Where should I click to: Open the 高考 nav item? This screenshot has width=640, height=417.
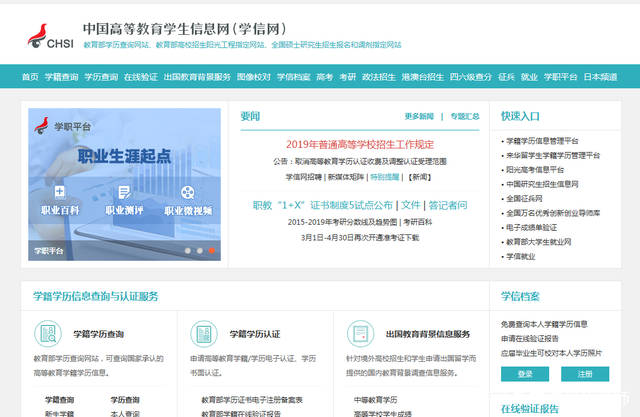(324, 77)
